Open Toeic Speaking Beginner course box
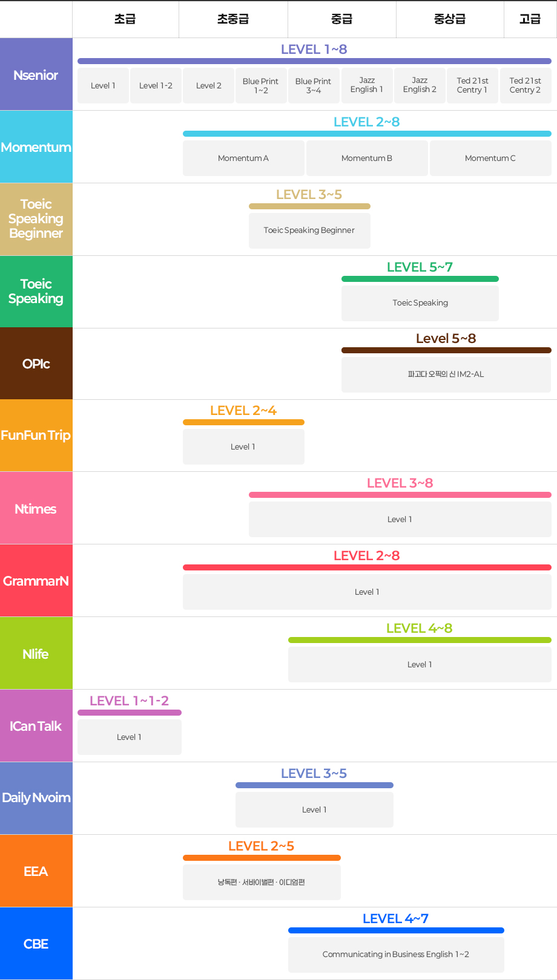 tap(309, 230)
